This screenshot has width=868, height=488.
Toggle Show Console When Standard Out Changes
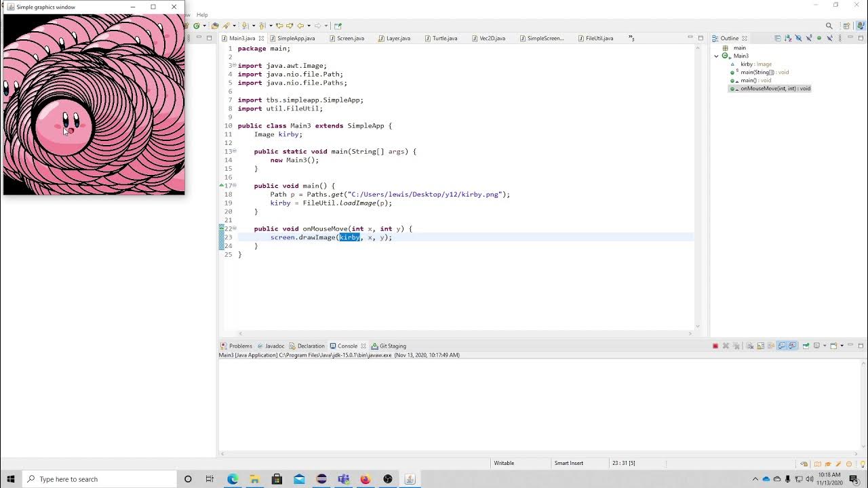(781, 346)
